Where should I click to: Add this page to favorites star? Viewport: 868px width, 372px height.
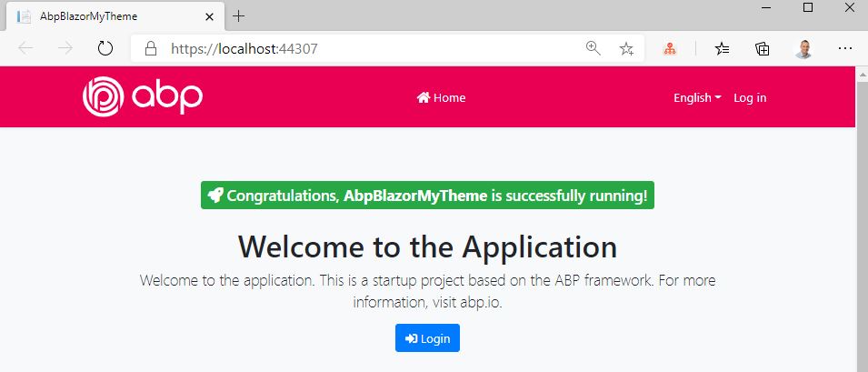[x=626, y=49]
